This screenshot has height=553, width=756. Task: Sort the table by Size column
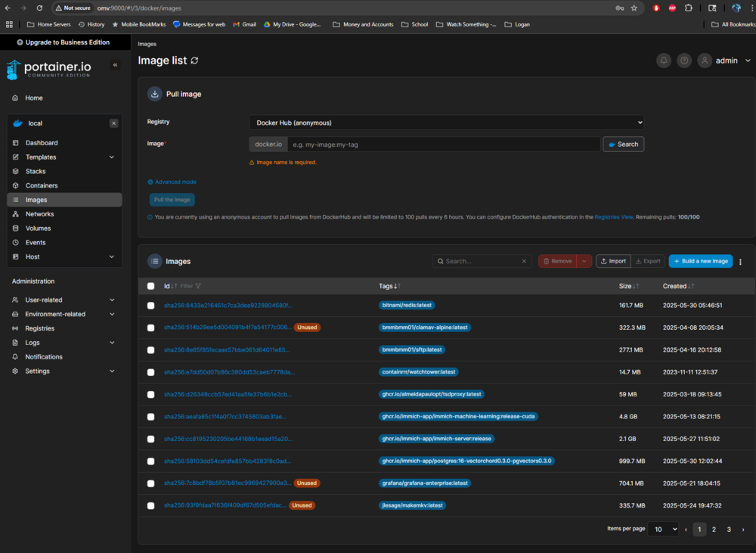[x=629, y=286]
